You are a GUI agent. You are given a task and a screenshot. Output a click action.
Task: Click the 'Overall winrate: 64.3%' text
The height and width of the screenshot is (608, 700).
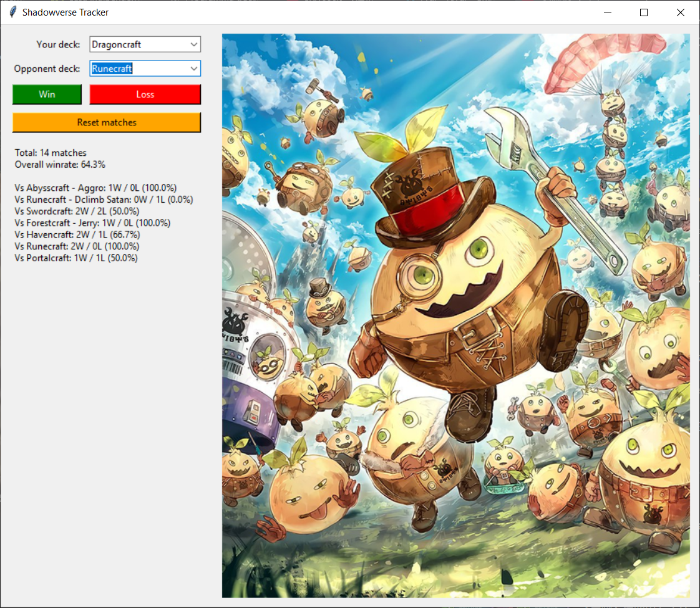point(60,164)
